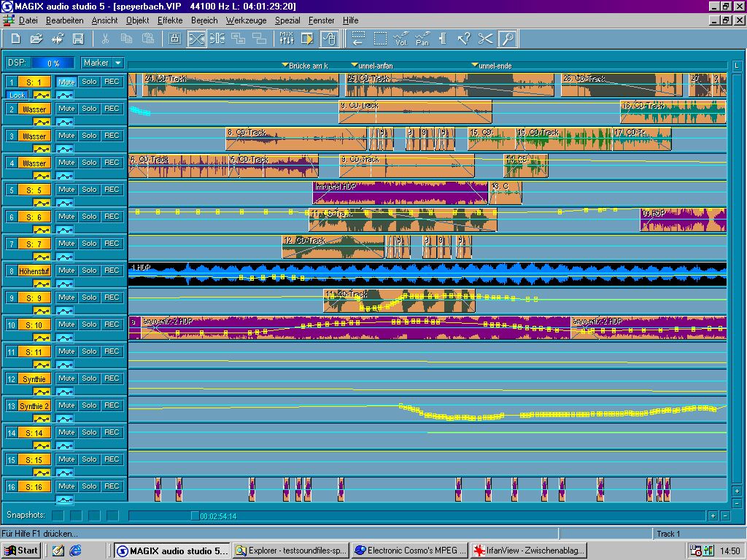
Task: Cut selection with the scissors toolbar icon
Action: pos(105,39)
